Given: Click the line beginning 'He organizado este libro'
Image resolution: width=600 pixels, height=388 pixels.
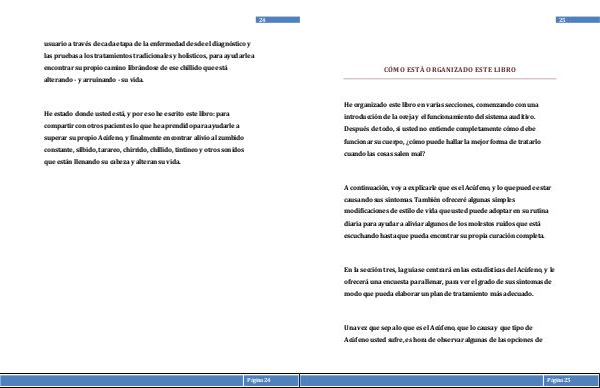Looking at the screenshot, I should click(441, 105).
